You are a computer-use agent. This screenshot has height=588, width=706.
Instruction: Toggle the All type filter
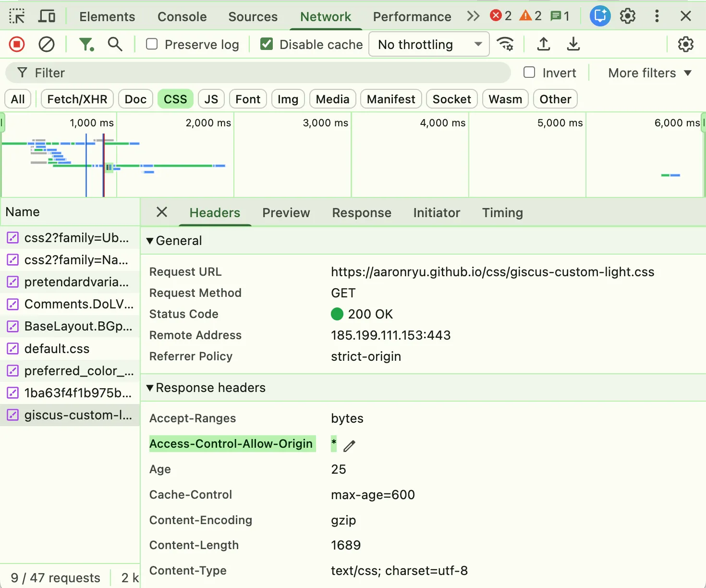[x=18, y=99]
